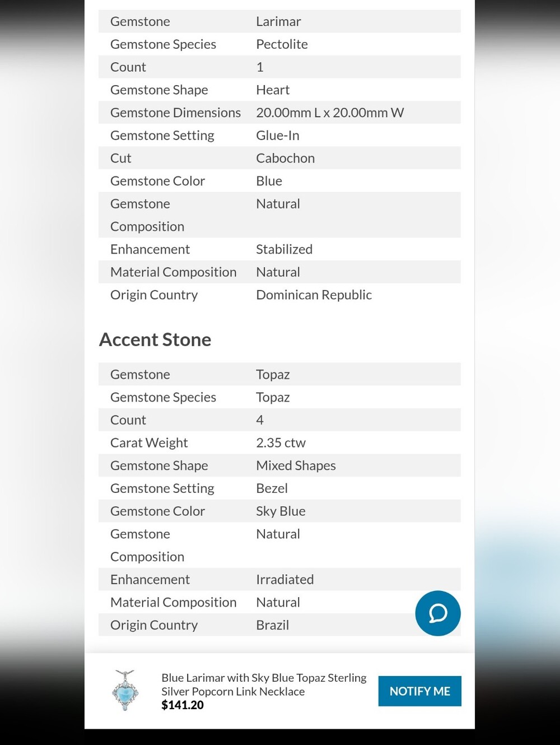Screen dimensions: 560x745
Task: Click the NOTIFY ME button
Action: 419,691
